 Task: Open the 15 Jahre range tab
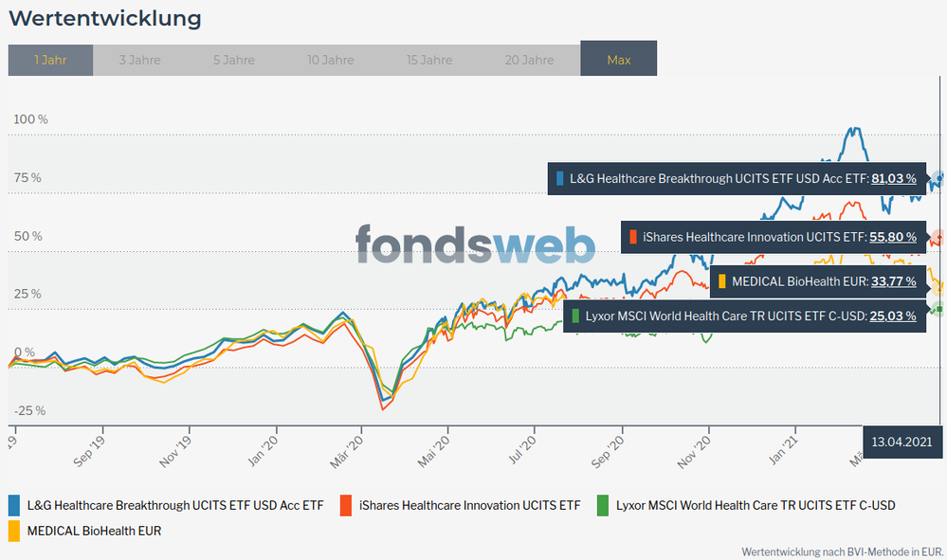tap(429, 60)
